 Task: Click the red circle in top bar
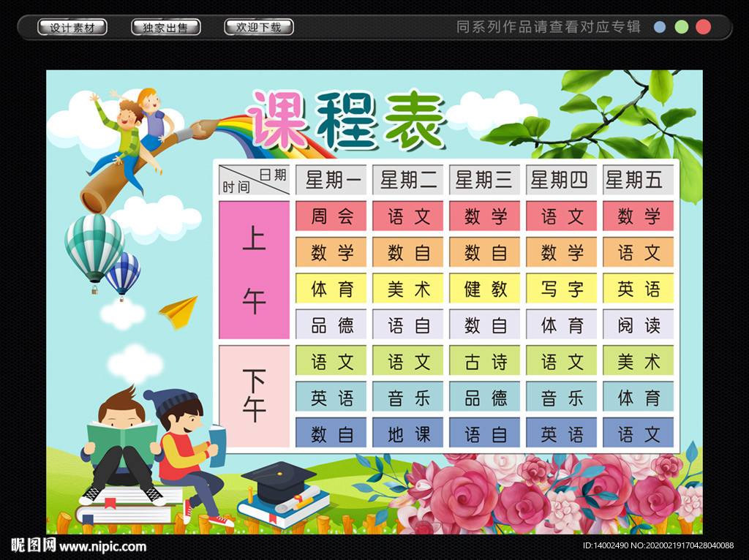pos(703,27)
